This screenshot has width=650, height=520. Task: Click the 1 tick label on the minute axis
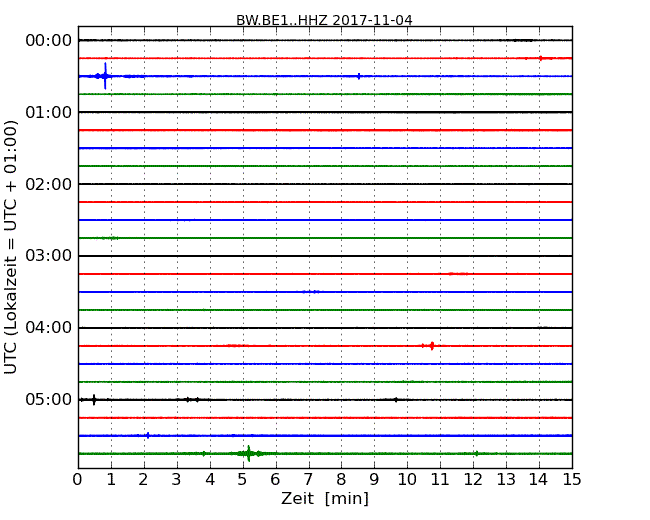[x=111, y=480]
